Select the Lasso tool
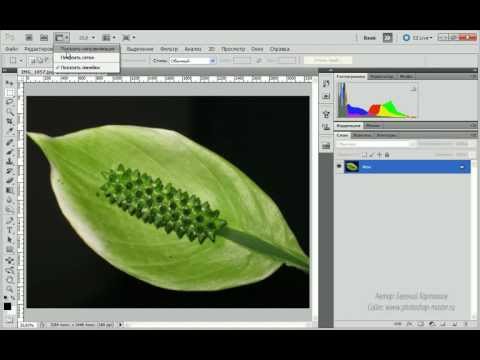Screen dimensions: 480x360 click(x=9, y=102)
